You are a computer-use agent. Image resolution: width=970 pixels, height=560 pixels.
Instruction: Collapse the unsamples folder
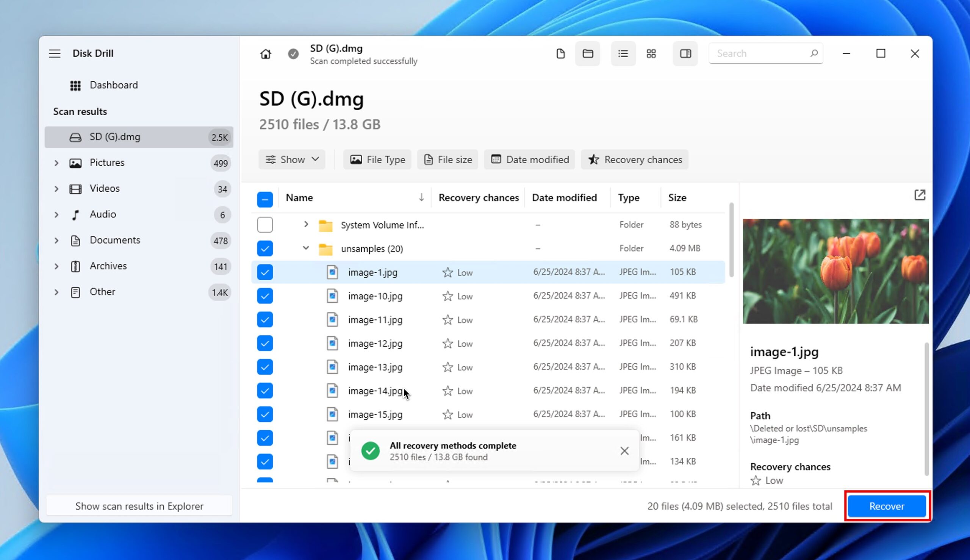pos(306,249)
